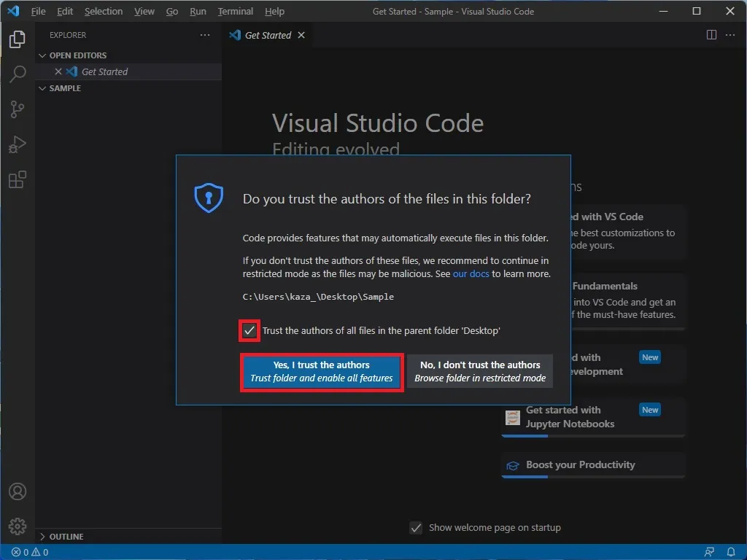Expand the Outline panel
This screenshot has height=560, width=747.
(x=66, y=537)
